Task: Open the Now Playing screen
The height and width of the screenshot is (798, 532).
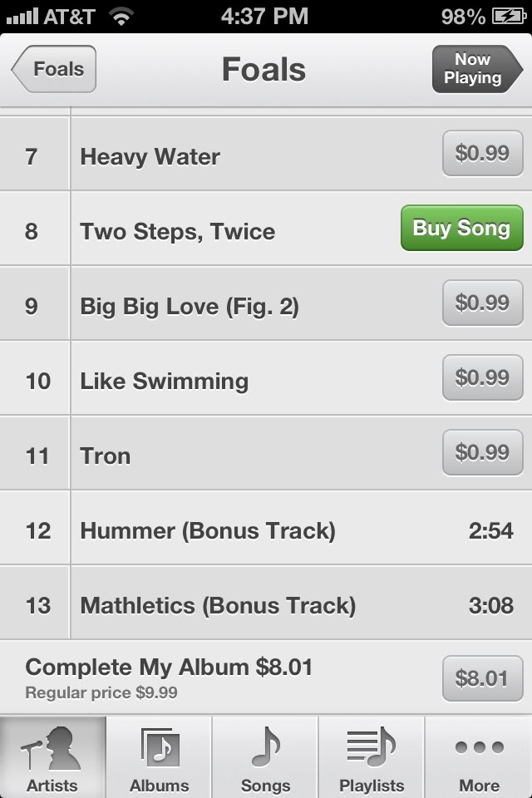Action: tap(477, 69)
